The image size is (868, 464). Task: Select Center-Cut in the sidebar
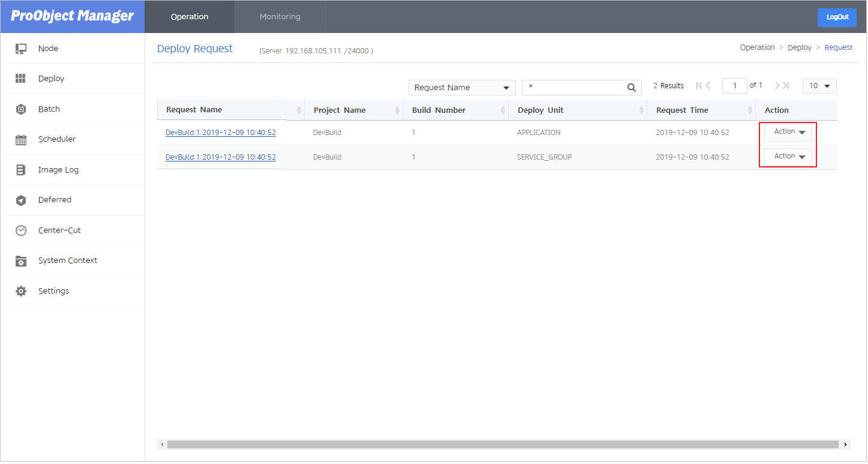point(73,230)
